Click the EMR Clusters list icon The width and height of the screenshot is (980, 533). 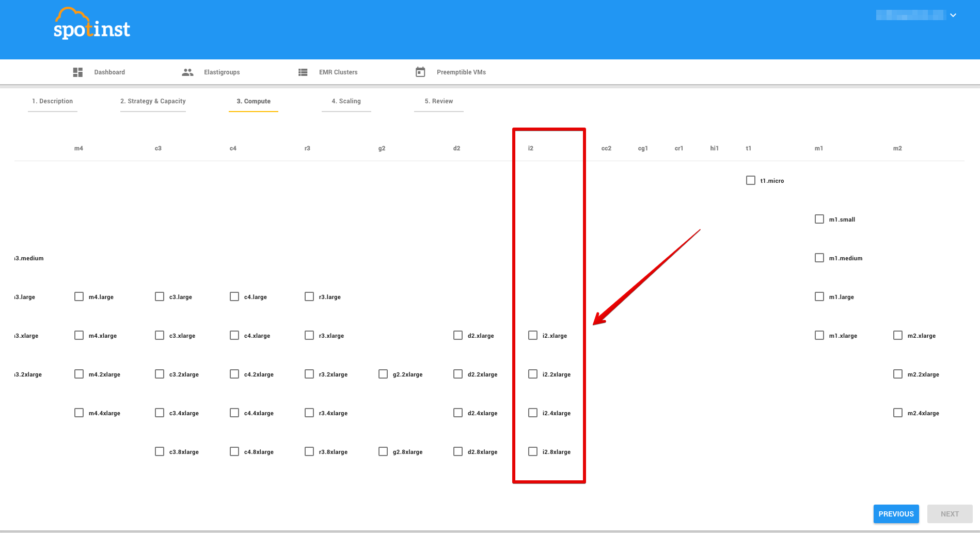coord(303,72)
